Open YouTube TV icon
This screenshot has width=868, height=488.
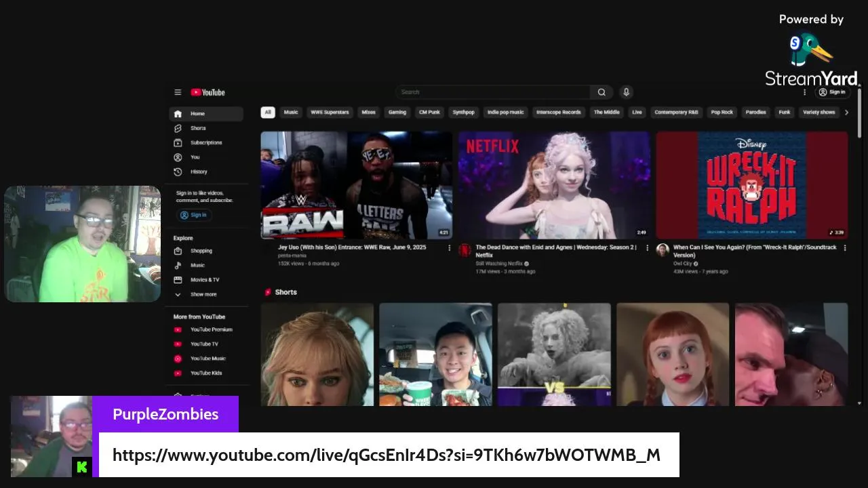(178, 344)
